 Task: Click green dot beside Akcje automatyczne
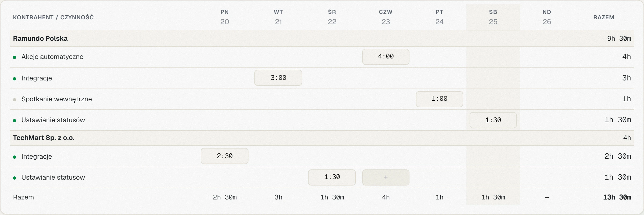point(14,57)
